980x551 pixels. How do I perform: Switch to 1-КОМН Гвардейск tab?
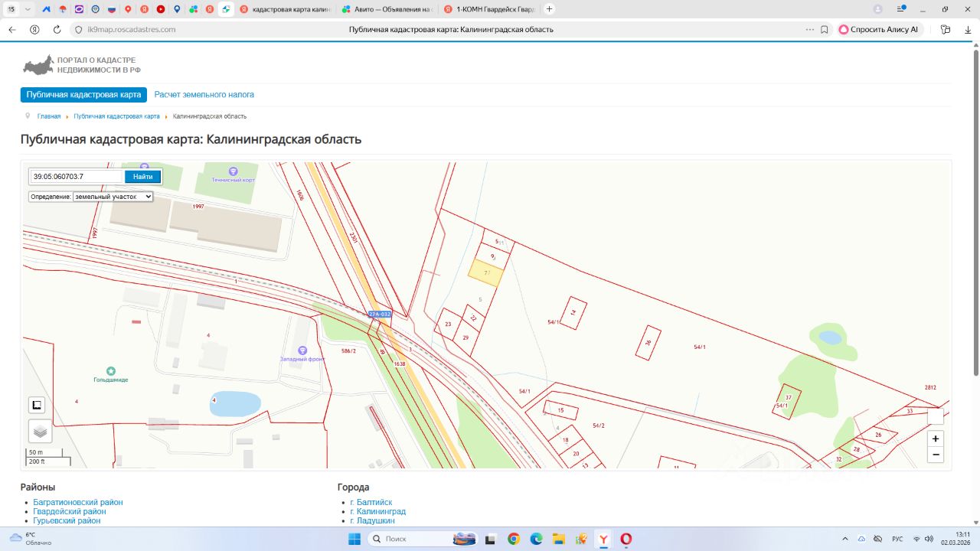click(x=490, y=9)
